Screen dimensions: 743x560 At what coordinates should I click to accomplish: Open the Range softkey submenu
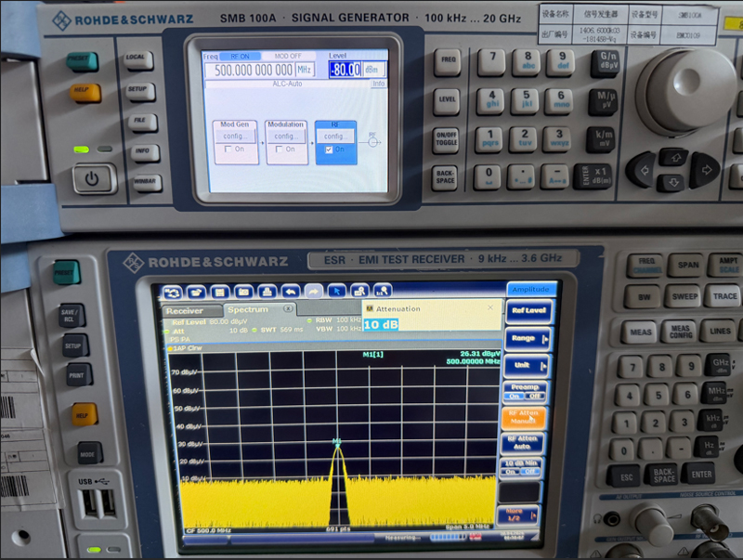[528, 338]
